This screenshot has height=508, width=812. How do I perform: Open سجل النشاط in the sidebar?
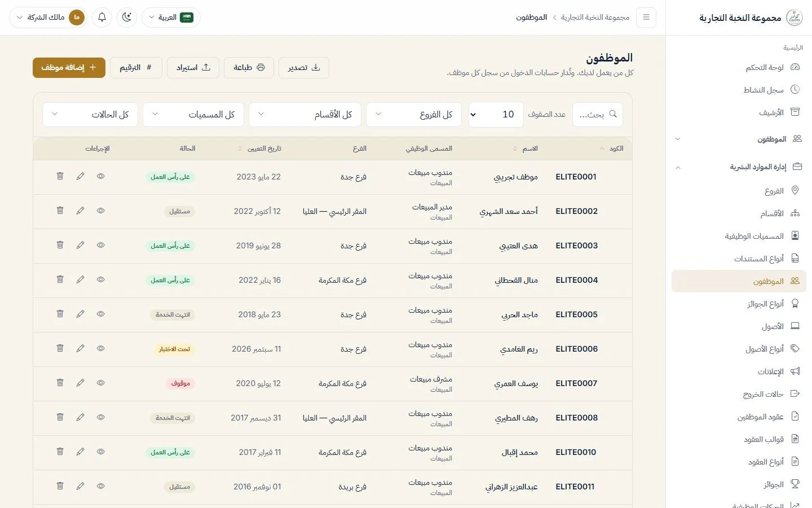pyautogui.click(x=739, y=90)
